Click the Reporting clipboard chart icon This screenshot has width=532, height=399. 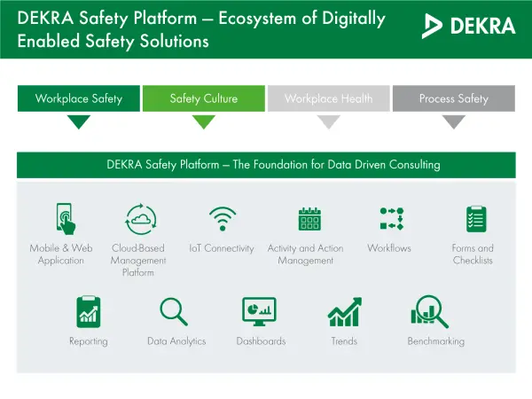(x=89, y=311)
